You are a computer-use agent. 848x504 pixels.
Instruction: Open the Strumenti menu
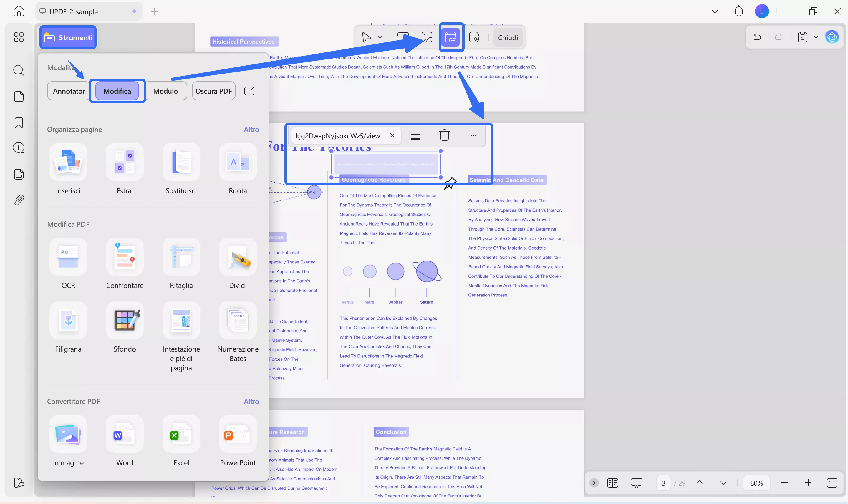click(68, 37)
